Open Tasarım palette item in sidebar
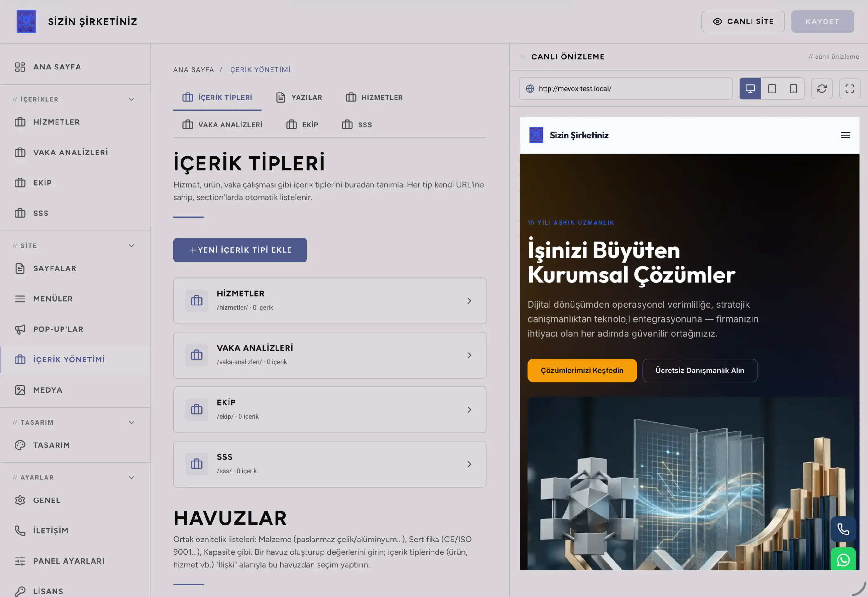This screenshot has width=868, height=597. pos(75,445)
